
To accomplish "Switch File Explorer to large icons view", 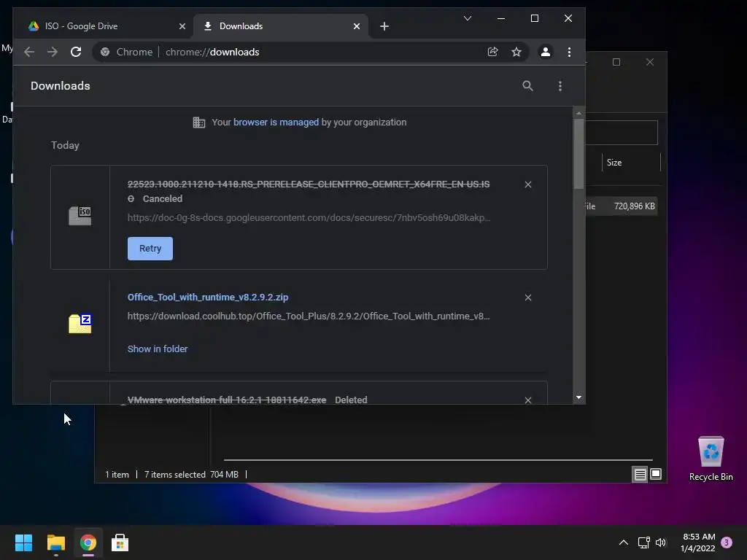I will pos(656,474).
